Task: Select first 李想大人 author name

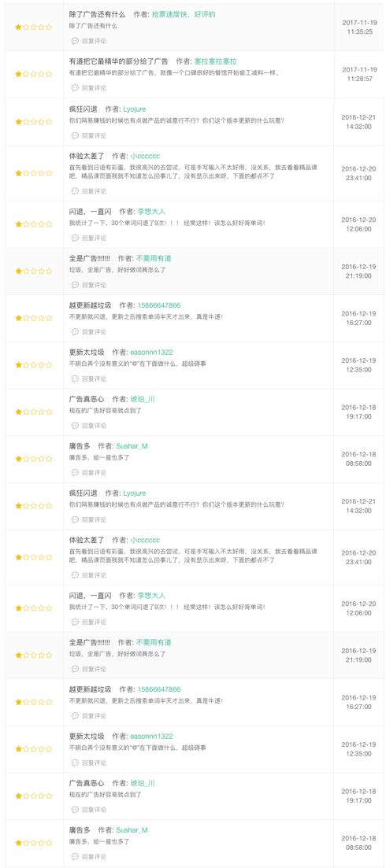Action: tap(151, 212)
